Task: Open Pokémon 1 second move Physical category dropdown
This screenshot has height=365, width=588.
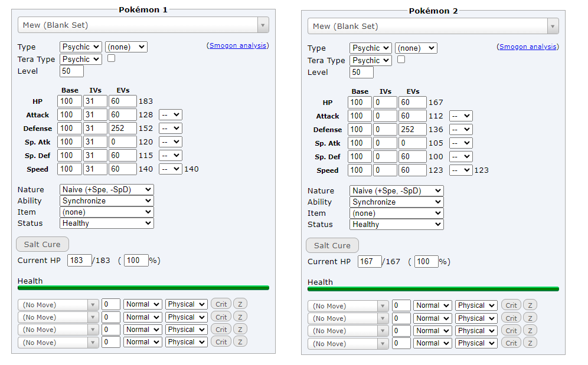Action: pos(187,317)
